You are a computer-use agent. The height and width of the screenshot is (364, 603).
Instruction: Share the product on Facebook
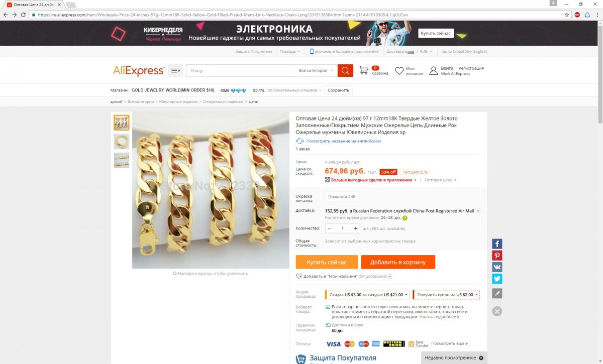497,244
